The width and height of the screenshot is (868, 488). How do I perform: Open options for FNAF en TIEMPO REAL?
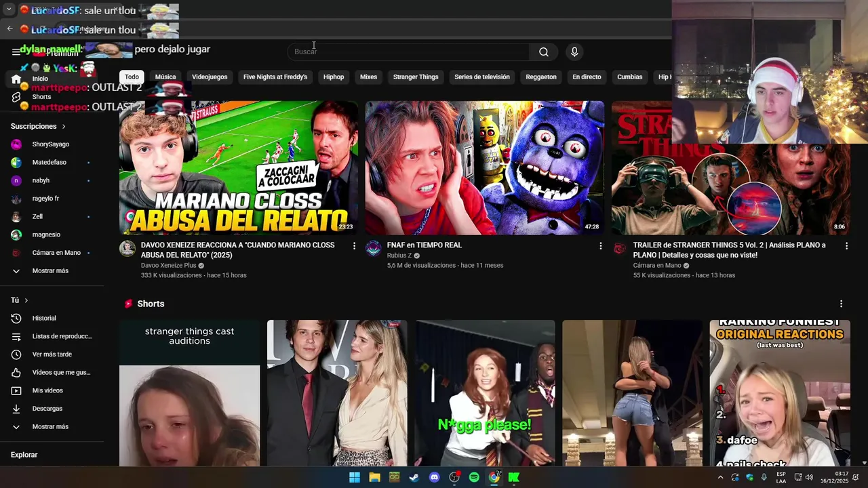click(x=600, y=246)
